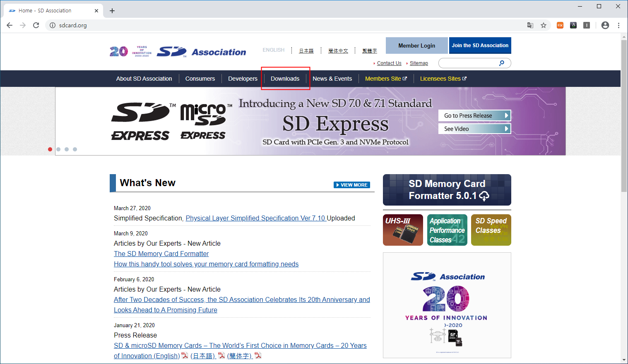Click the scrollbar down arrow
Screen dimensions: 628x364
tap(624, 360)
